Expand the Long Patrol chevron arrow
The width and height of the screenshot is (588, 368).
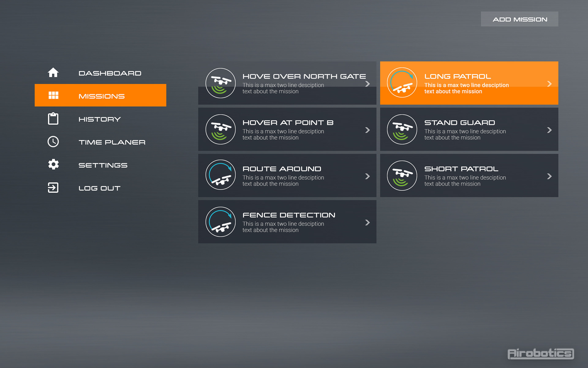pos(549,84)
